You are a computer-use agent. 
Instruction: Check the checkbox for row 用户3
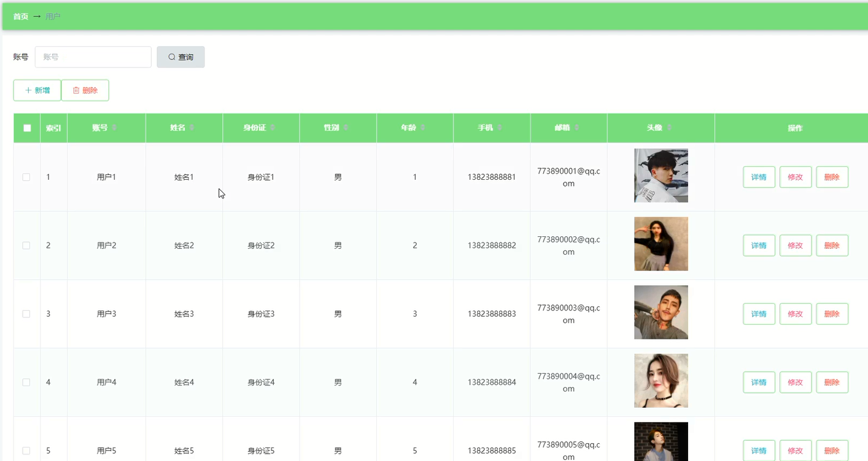coord(26,314)
